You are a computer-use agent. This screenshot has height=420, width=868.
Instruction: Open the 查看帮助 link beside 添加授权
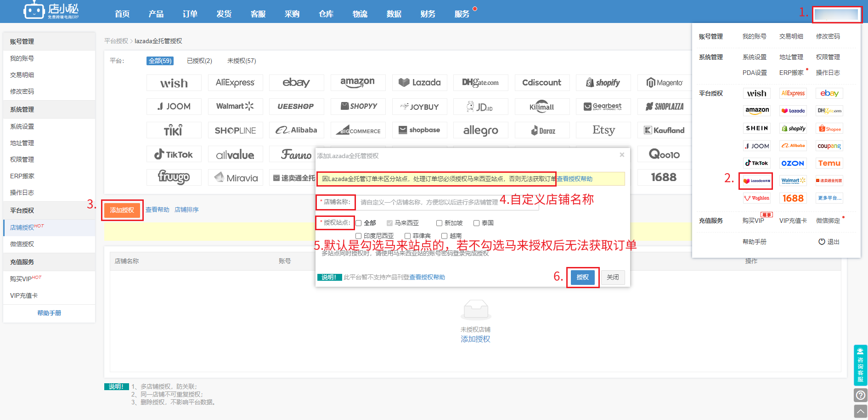[158, 210]
